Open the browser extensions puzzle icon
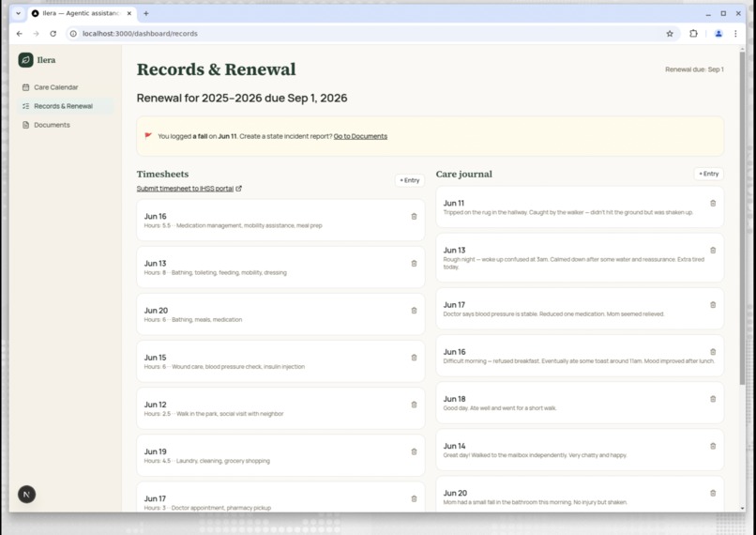Image resolution: width=756 pixels, height=535 pixels. 693,34
